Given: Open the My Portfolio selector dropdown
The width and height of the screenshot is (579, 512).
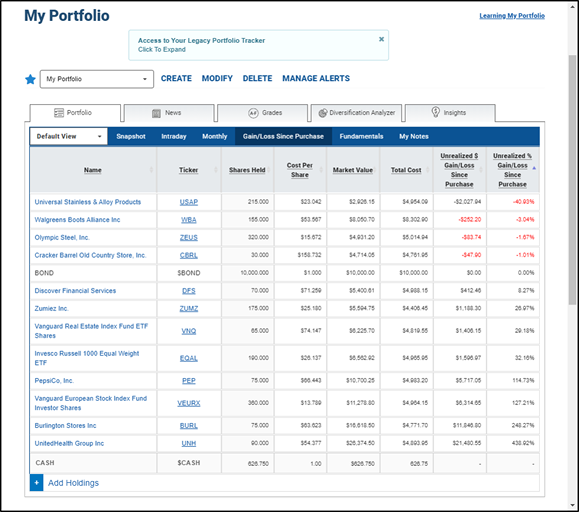Looking at the screenshot, I should tap(97, 79).
